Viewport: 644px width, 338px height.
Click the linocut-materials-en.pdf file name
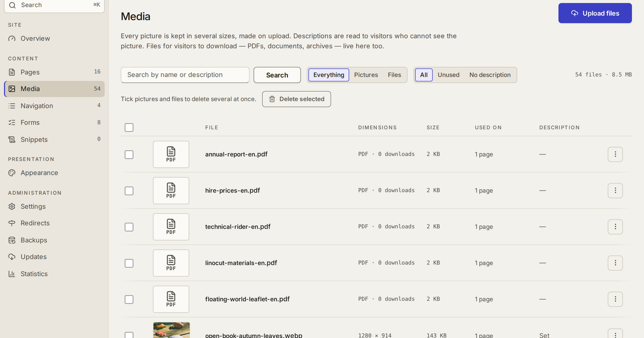pos(241,263)
